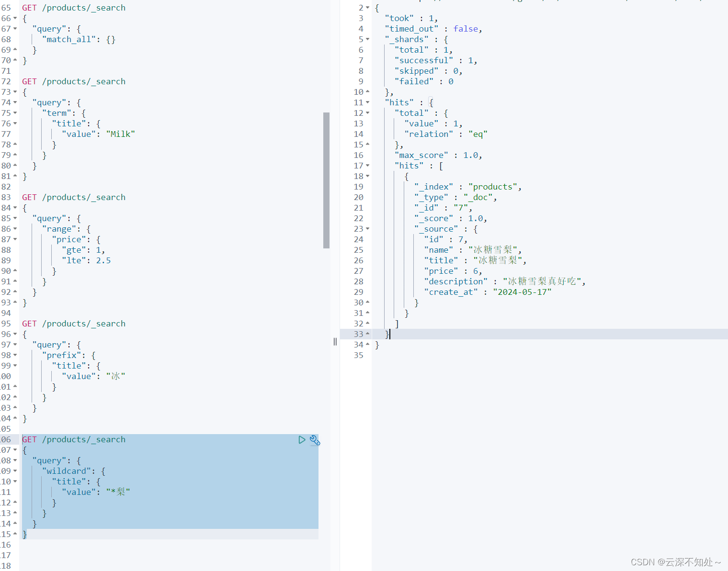This screenshot has width=728, height=571.
Task: Click the "name" : "冰糖雪梨" response line
Action: click(473, 250)
